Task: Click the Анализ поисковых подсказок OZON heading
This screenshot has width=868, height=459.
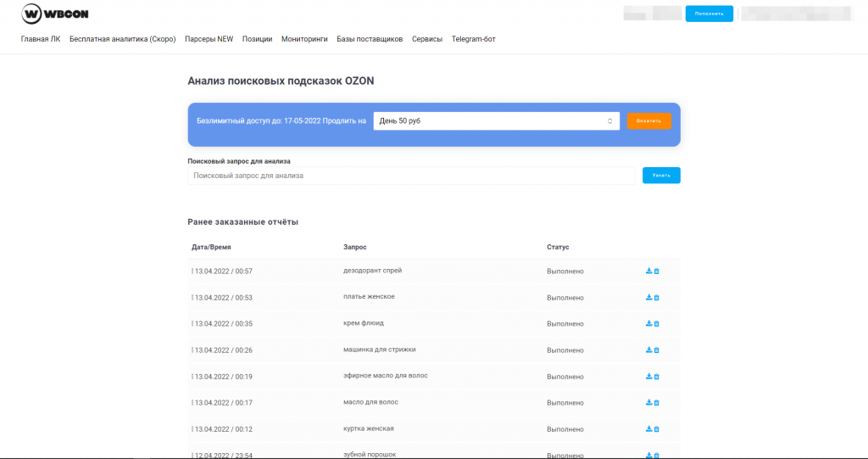Action: (281, 81)
